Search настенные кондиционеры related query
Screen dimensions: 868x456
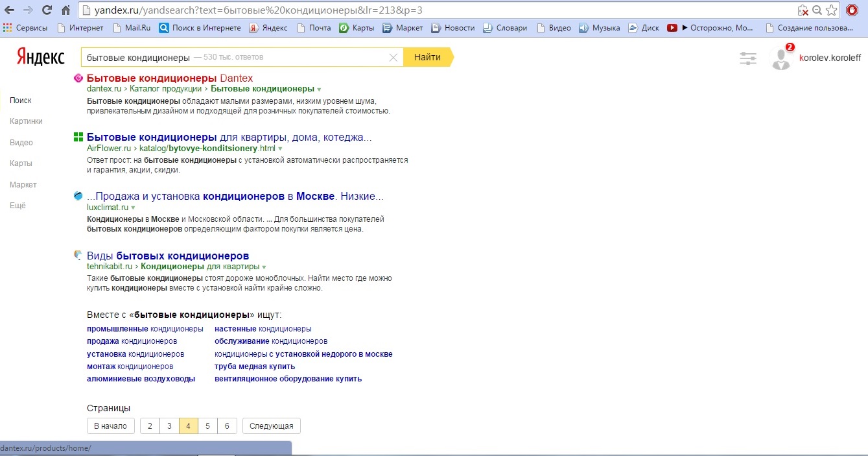click(263, 329)
